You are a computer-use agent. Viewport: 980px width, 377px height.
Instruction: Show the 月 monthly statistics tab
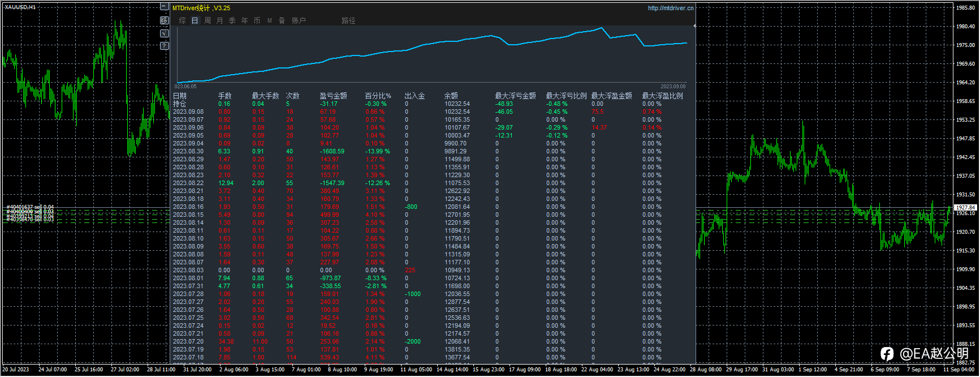(x=219, y=20)
